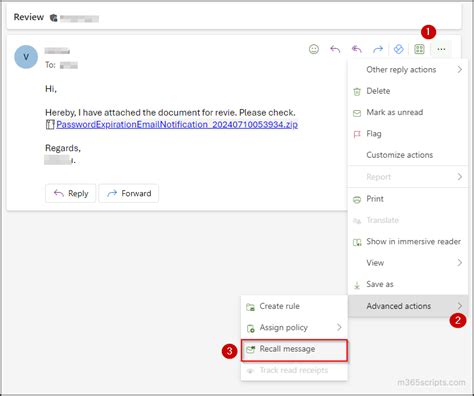474x396 pixels.
Task: Click the flag icon in the menu
Action: click(x=357, y=134)
